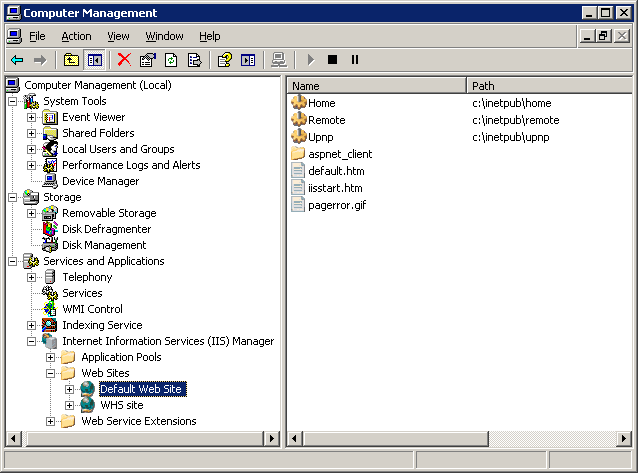Open the Window menu
The width and height of the screenshot is (638, 473).
tap(164, 37)
